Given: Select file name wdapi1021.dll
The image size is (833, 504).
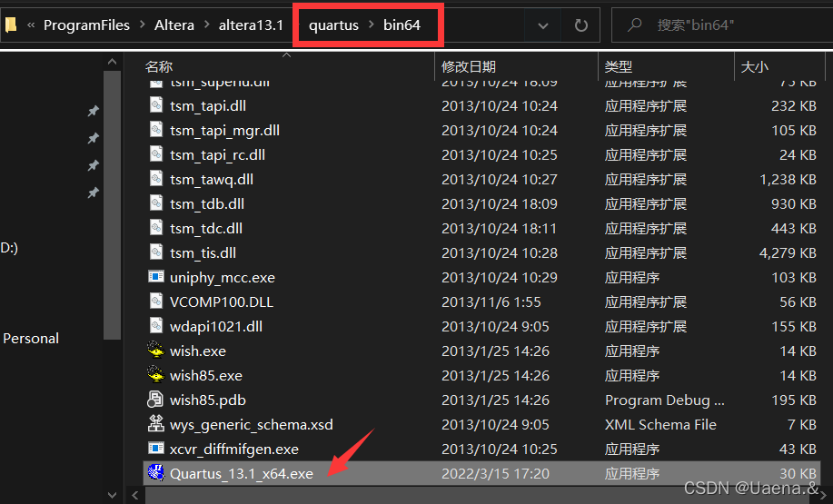Looking at the screenshot, I should coord(216,326).
